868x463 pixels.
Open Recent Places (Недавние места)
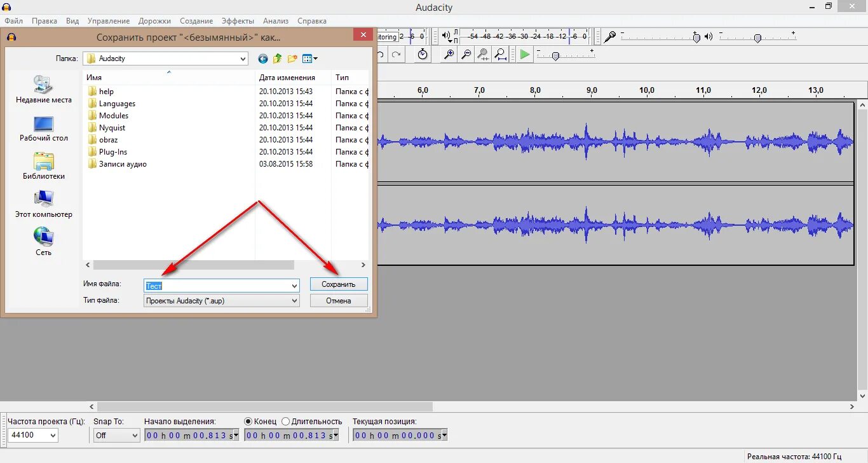click(x=43, y=90)
